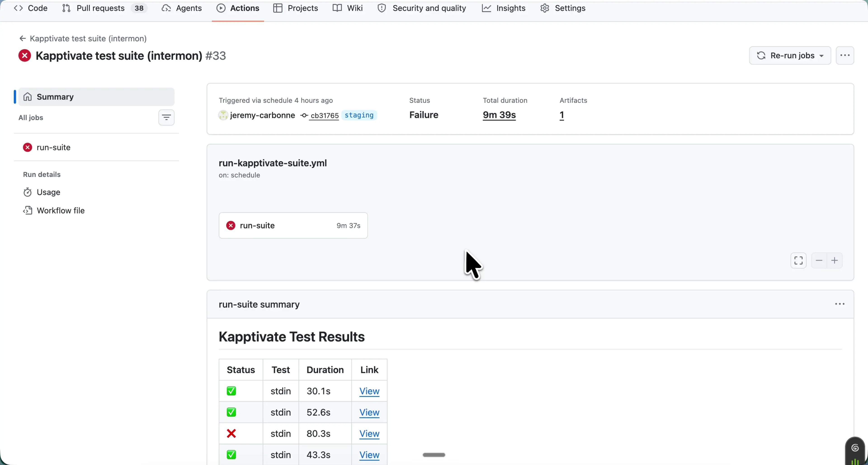
Task: Open the Insights tab
Action: 503,8
